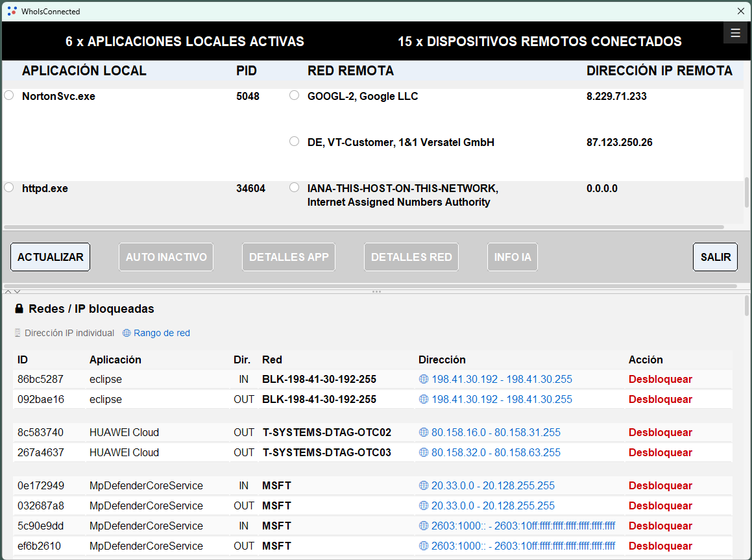752x560 pixels.
Task: Click the globe icon in row 5c90e9dd
Action: (x=424, y=526)
